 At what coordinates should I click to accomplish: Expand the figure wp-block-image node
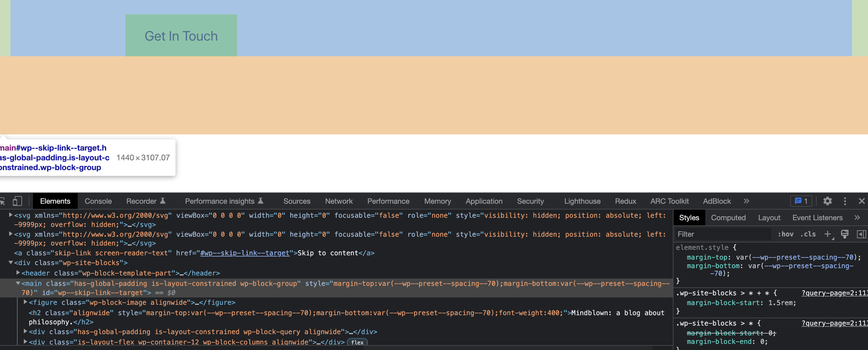pos(25,302)
